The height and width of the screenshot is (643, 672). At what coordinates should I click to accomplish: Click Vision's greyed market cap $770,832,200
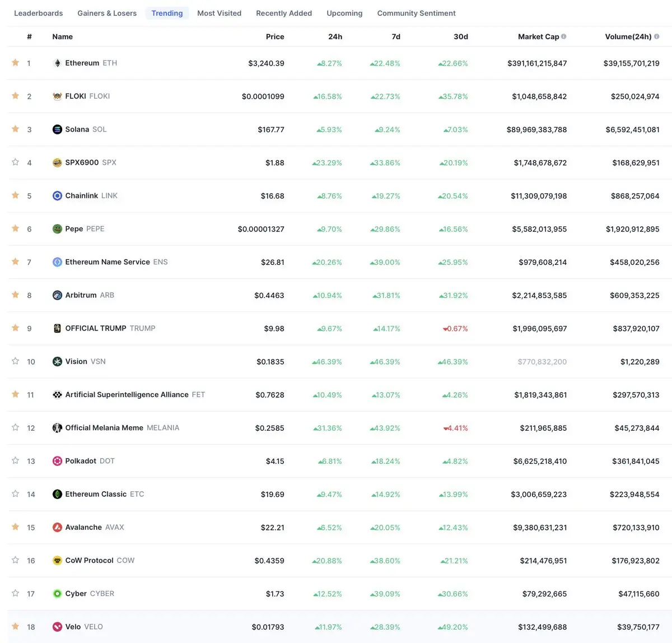coord(542,362)
